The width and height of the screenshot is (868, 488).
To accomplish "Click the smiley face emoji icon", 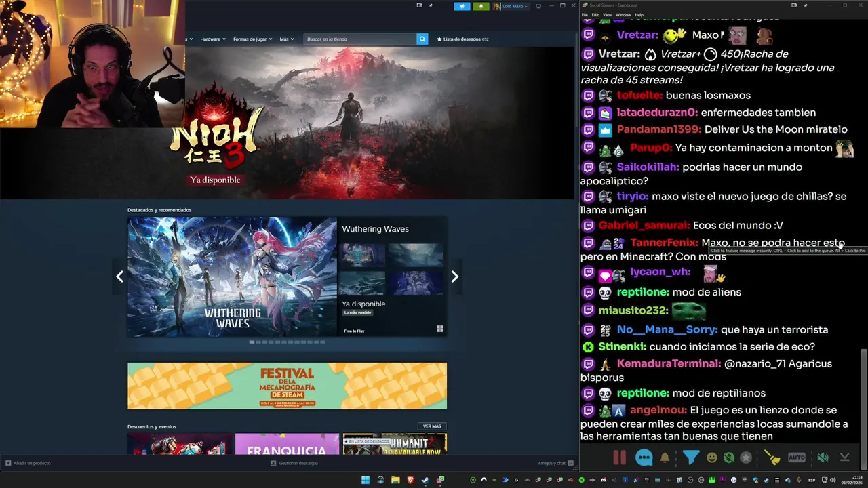I will pyautogui.click(x=711, y=457).
